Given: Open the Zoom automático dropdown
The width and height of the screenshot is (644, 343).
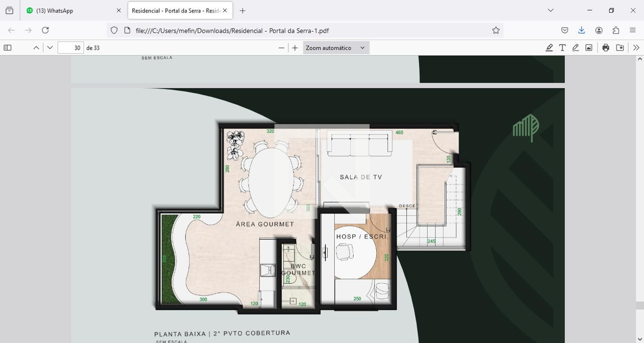Looking at the screenshot, I should click(336, 48).
